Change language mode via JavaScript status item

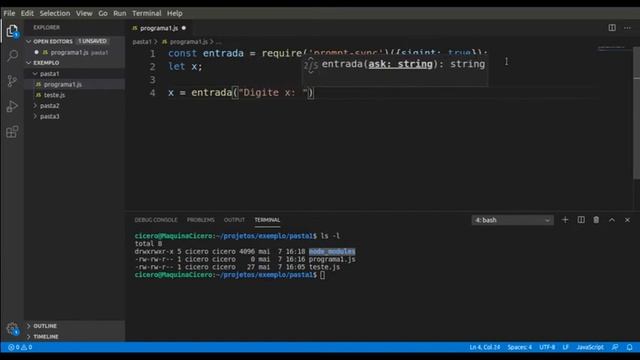tap(590, 347)
